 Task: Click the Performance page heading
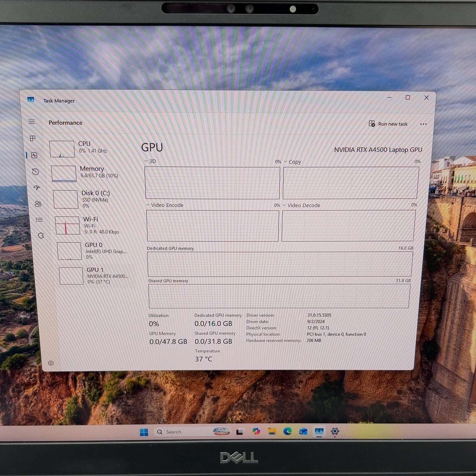[x=65, y=123]
